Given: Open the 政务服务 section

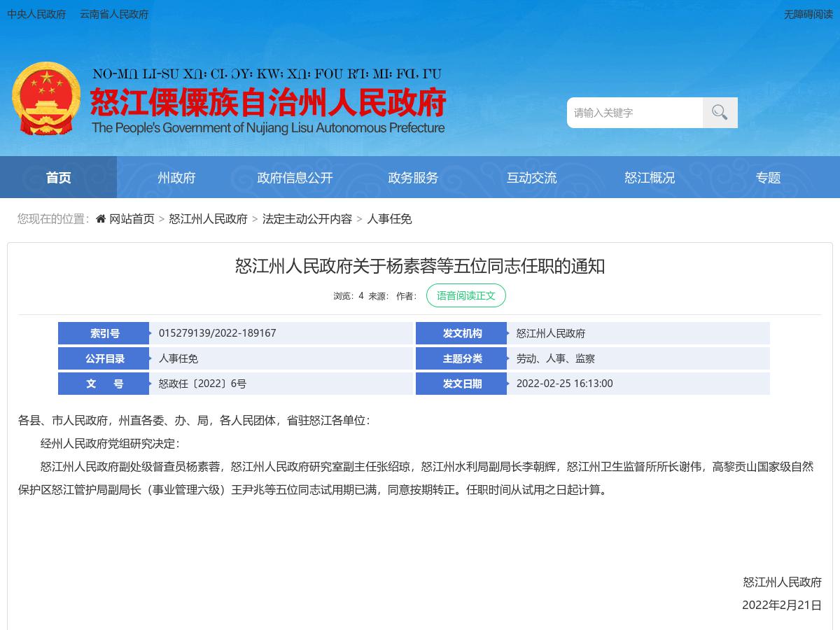Looking at the screenshot, I should click(x=413, y=177).
